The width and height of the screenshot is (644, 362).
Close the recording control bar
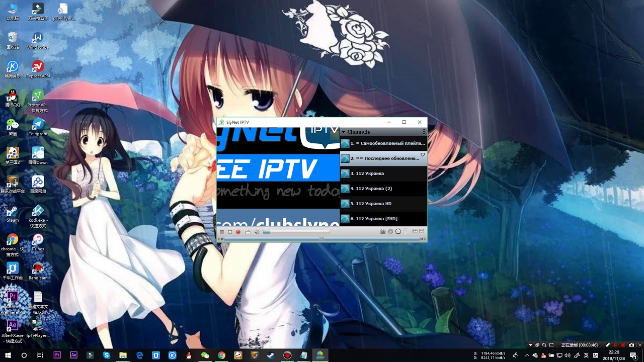[x=640, y=345]
